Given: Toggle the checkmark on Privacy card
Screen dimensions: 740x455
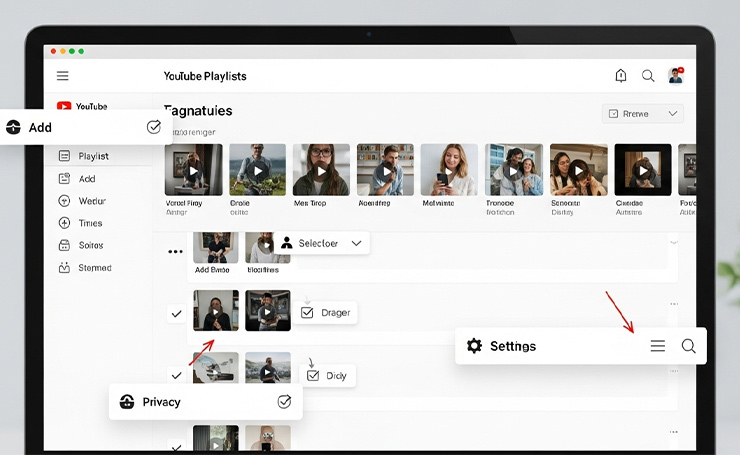Looking at the screenshot, I should coord(284,401).
